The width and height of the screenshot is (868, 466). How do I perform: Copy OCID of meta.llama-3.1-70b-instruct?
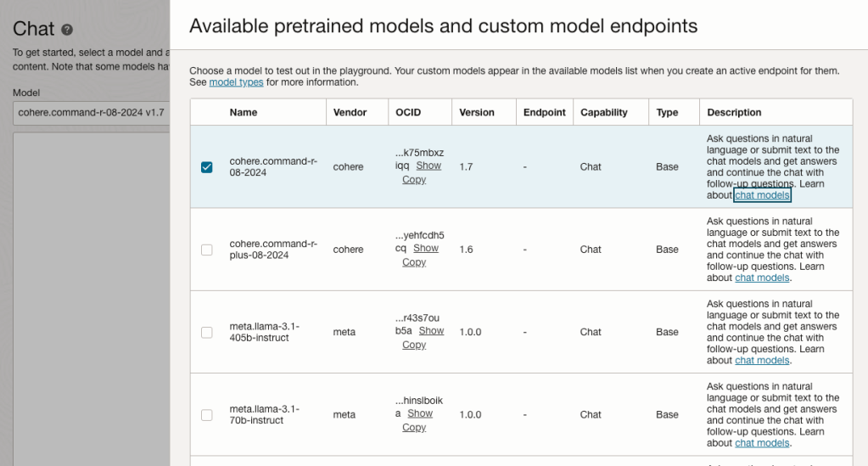tap(414, 427)
